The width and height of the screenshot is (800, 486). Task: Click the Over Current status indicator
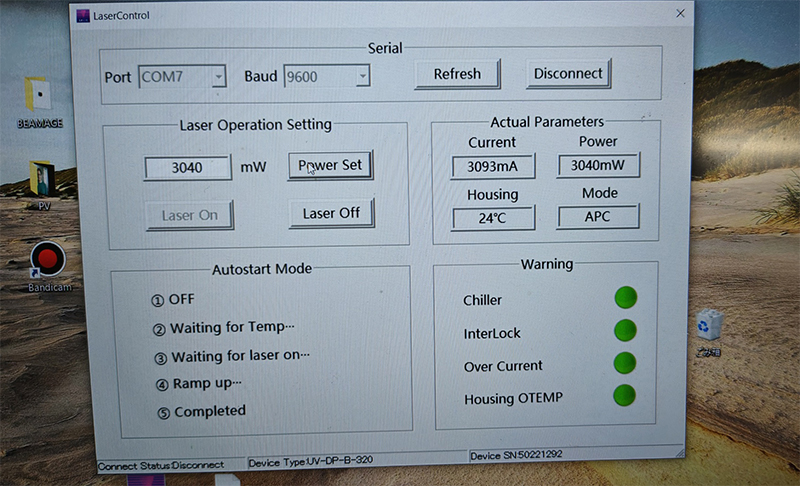pyautogui.click(x=624, y=363)
